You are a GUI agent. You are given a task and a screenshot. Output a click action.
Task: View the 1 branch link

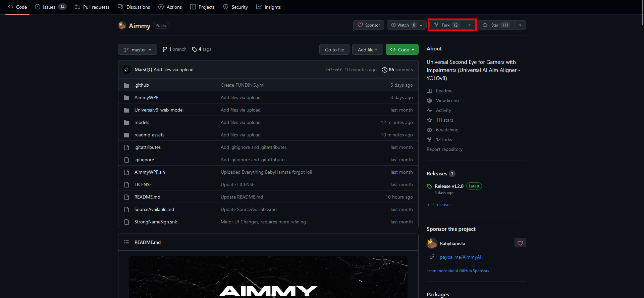tap(174, 49)
